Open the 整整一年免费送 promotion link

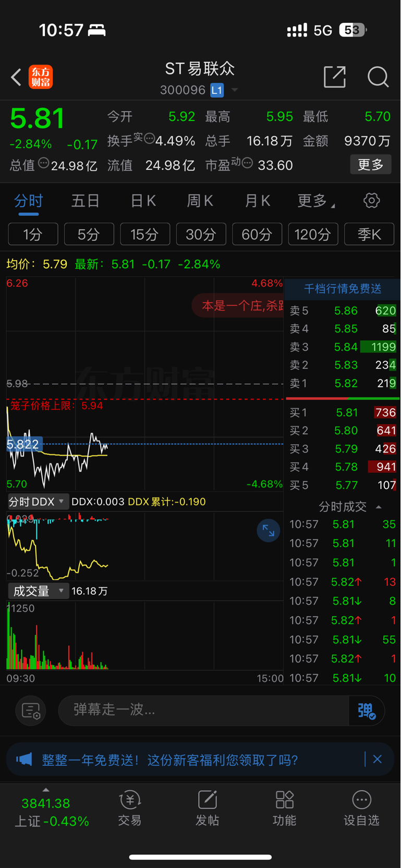pos(170,760)
